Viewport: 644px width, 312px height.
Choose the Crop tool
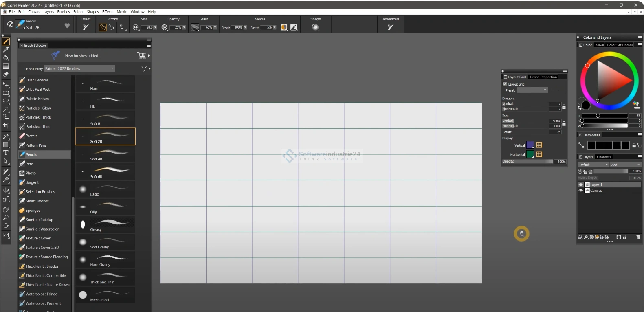click(x=6, y=126)
